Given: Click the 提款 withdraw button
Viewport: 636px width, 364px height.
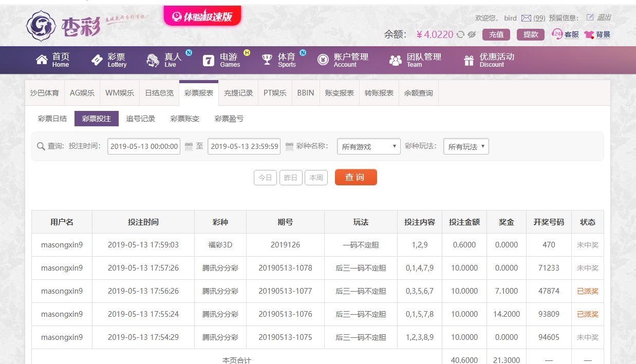Looking at the screenshot, I should (531, 34).
